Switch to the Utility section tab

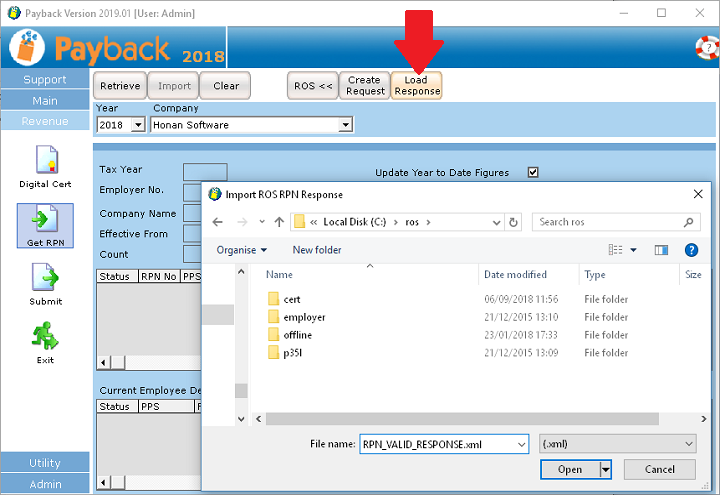point(45,463)
